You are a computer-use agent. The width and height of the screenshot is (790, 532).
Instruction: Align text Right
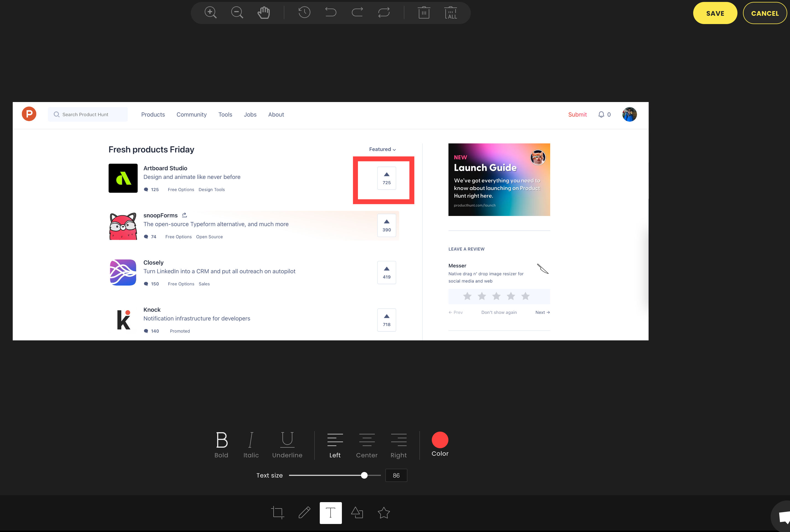pos(398,445)
